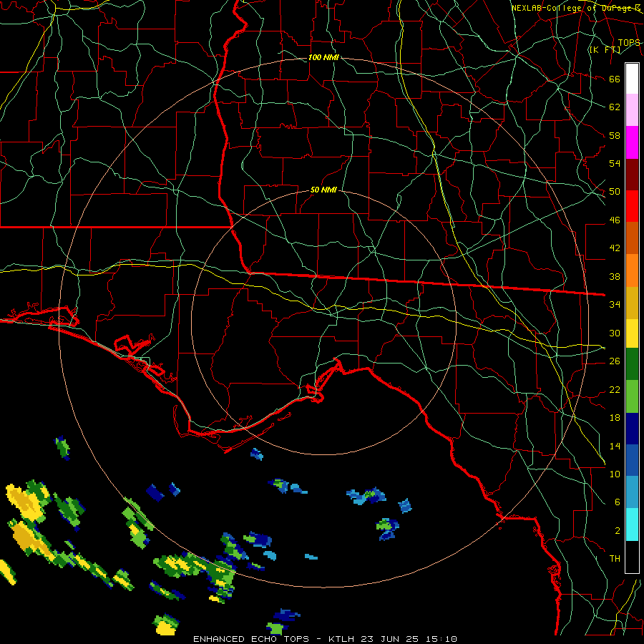Click the TOPS legend title
644x644 pixels.
click(x=628, y=42)
